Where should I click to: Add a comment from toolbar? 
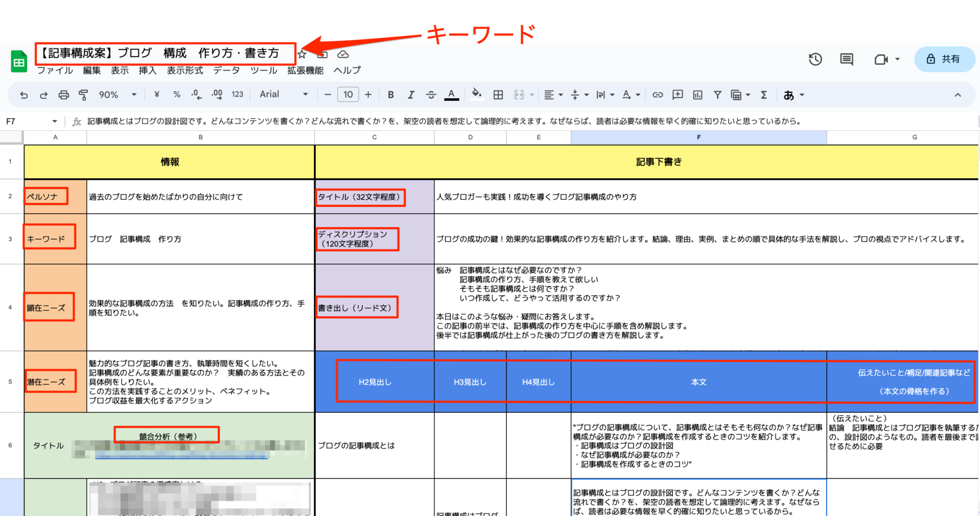click(677, 95)
